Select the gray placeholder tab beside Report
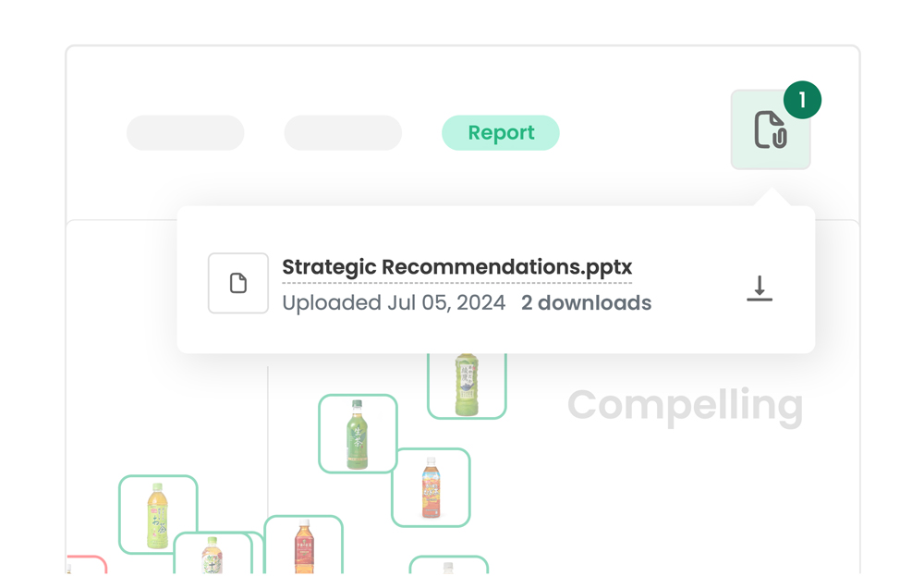The image size is (924, 576). pos(343,133)
